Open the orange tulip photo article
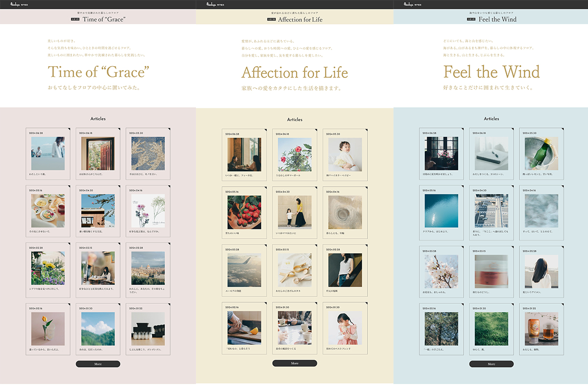 48,329
